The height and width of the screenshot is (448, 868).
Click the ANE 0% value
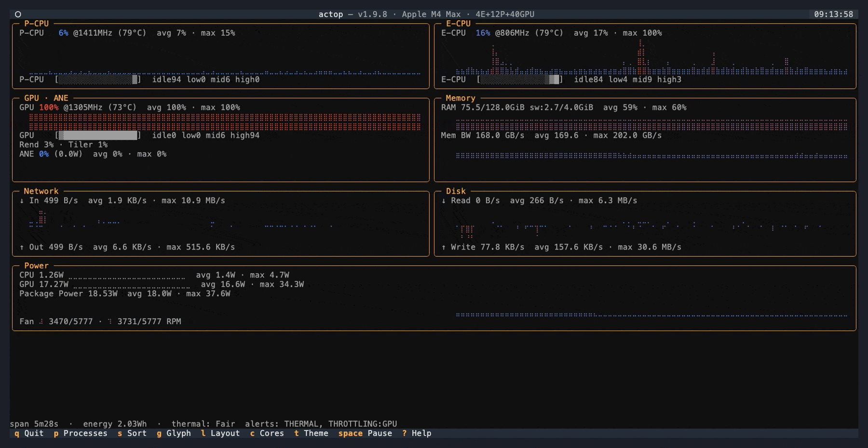pos(44,154)
